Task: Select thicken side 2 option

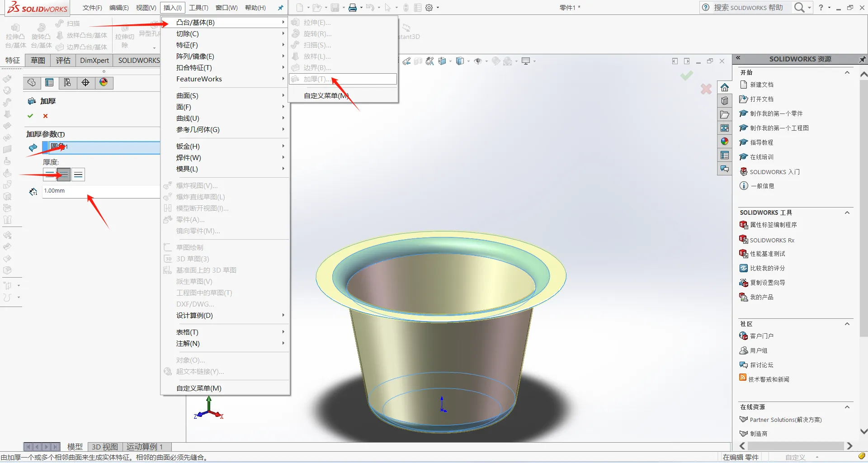Action: 78,175
